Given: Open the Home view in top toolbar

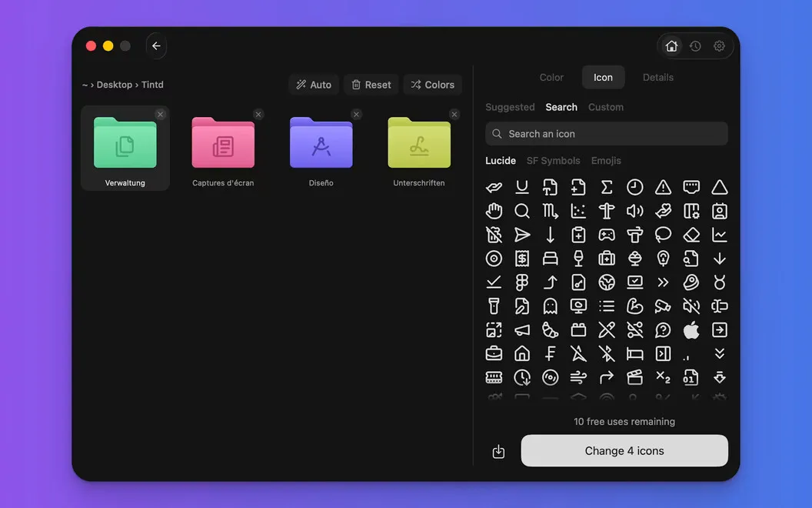Looking at the screenshot, I should tap(671, 46).
